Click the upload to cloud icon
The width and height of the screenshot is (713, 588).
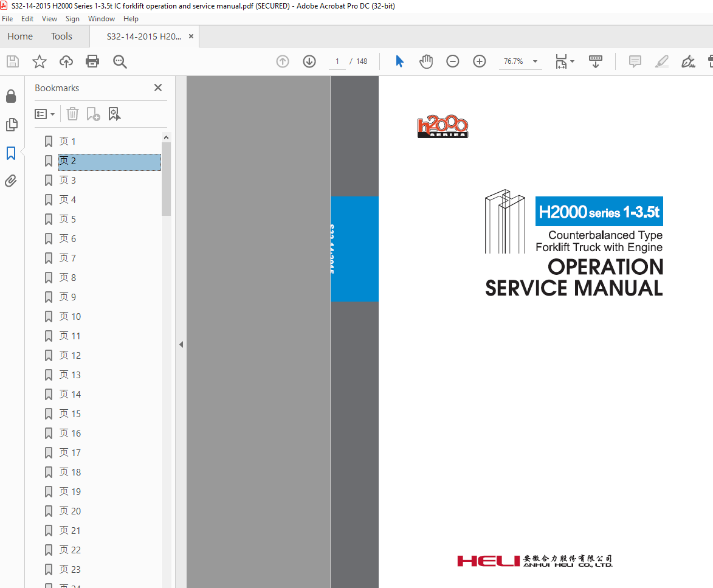(66, 61)
